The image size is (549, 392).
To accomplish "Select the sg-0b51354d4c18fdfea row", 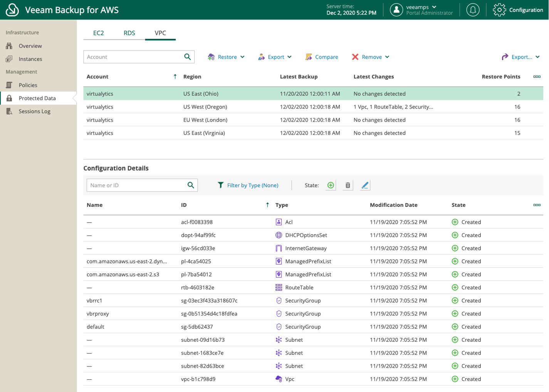I will (313, 313).
